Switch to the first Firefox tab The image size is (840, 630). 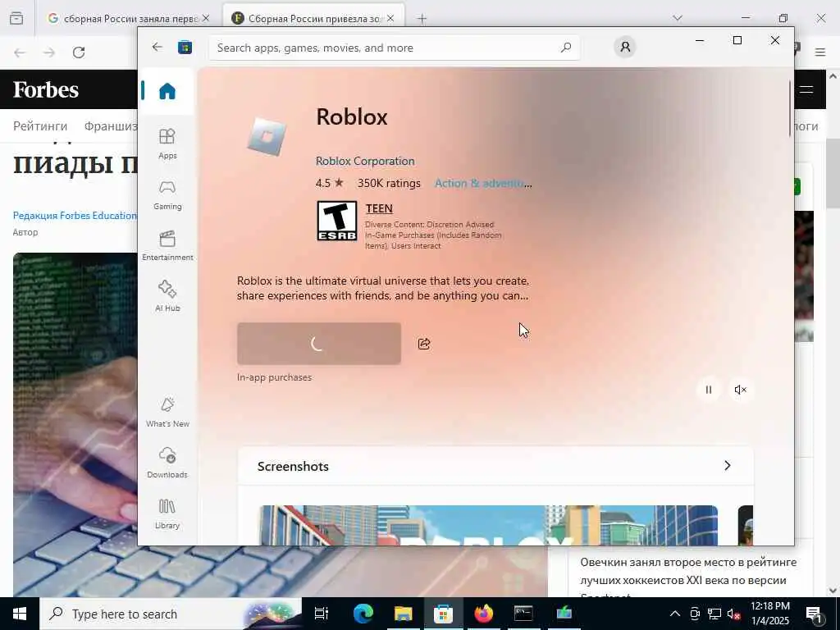pos(129,18)
